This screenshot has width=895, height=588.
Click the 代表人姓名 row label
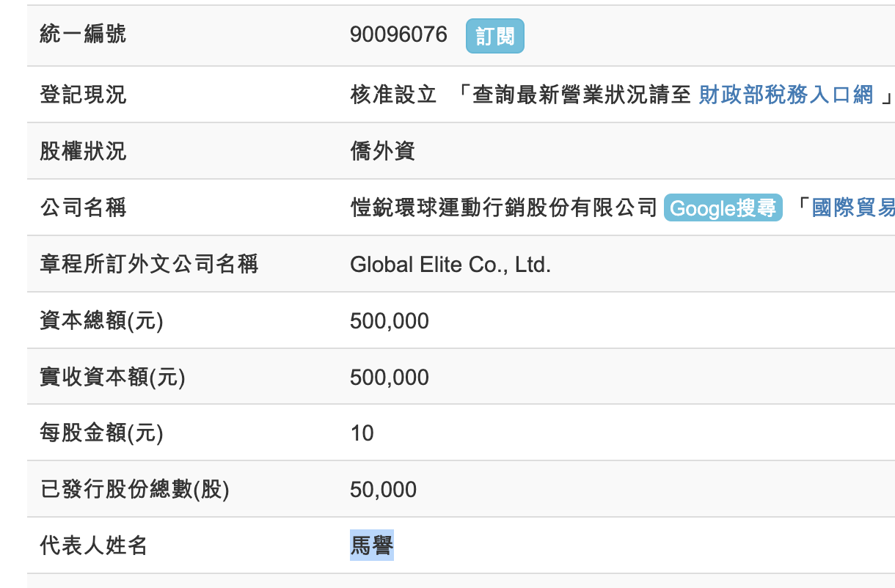[x=94, y=545]
